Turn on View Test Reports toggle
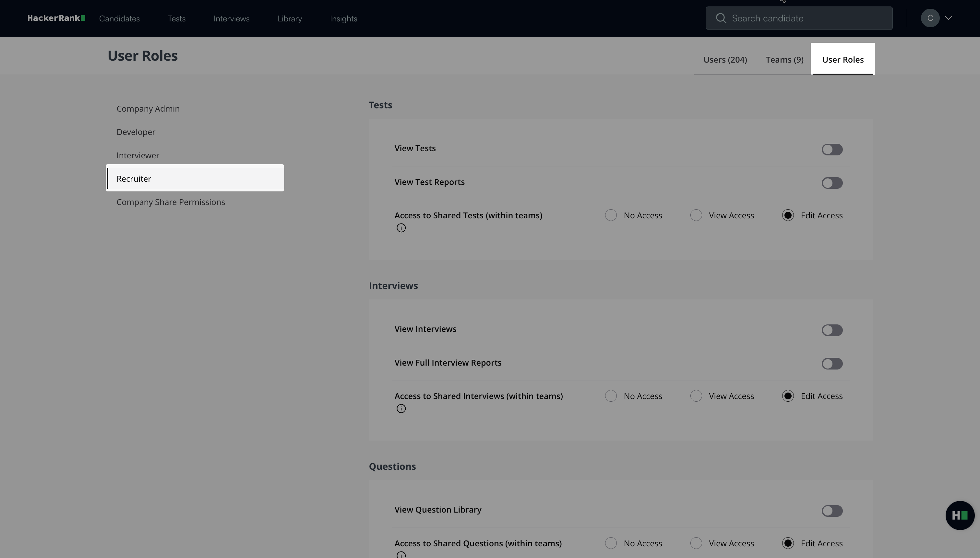 click(832, 183)
